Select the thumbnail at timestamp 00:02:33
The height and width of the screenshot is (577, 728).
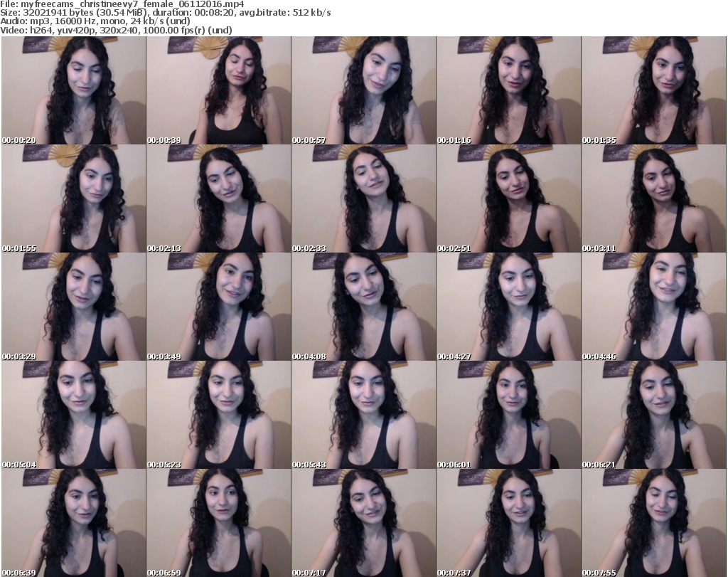(x=363, y=198)
